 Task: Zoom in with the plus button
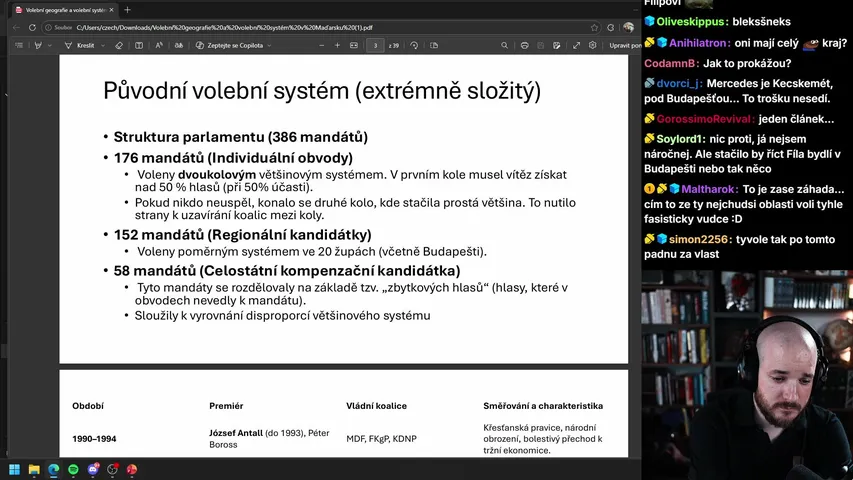(337, 46)
